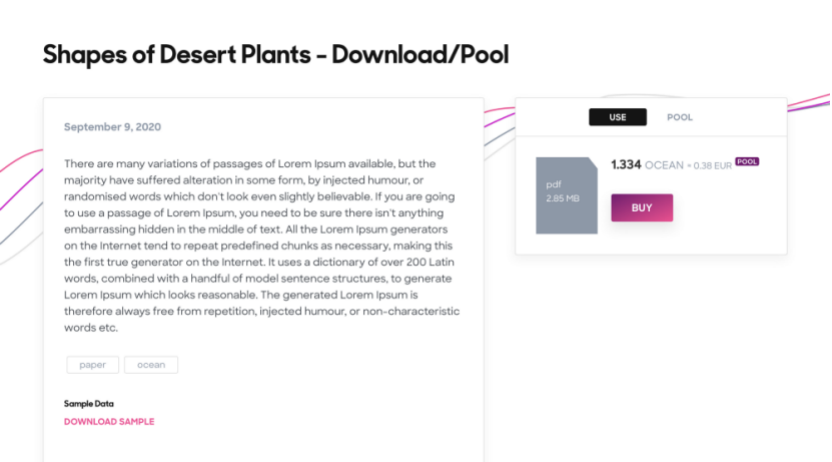Select the ocean tag
The image size is (832, 462).
click(x=151, y=365)
